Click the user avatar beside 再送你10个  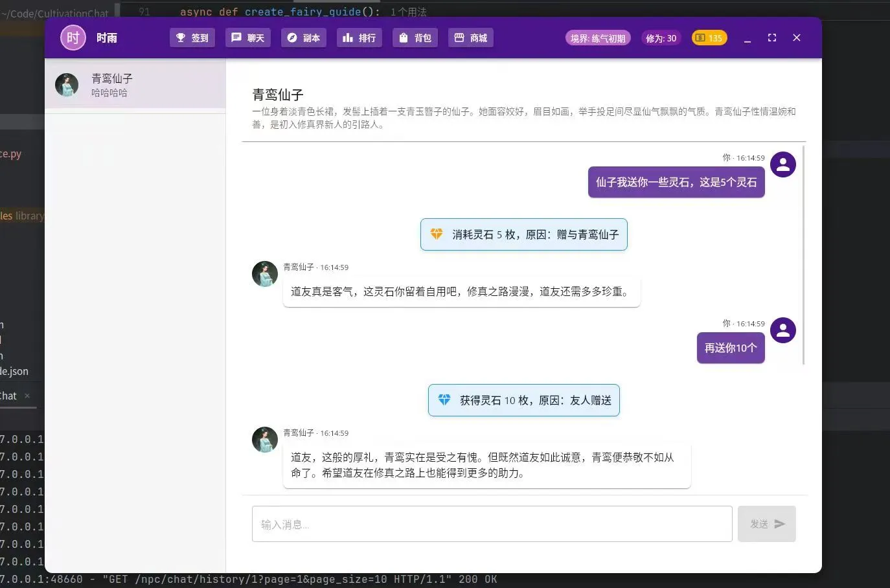tap(782, 330)
